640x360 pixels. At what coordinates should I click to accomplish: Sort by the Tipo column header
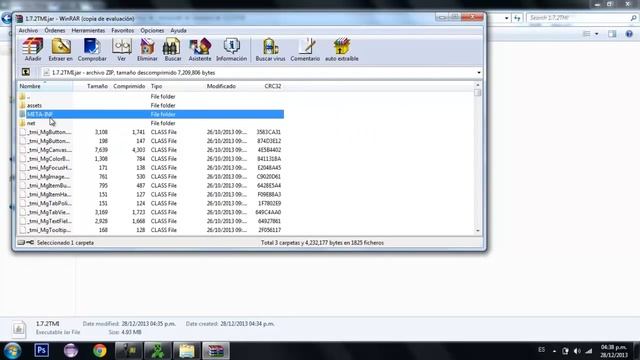point(176,86)
